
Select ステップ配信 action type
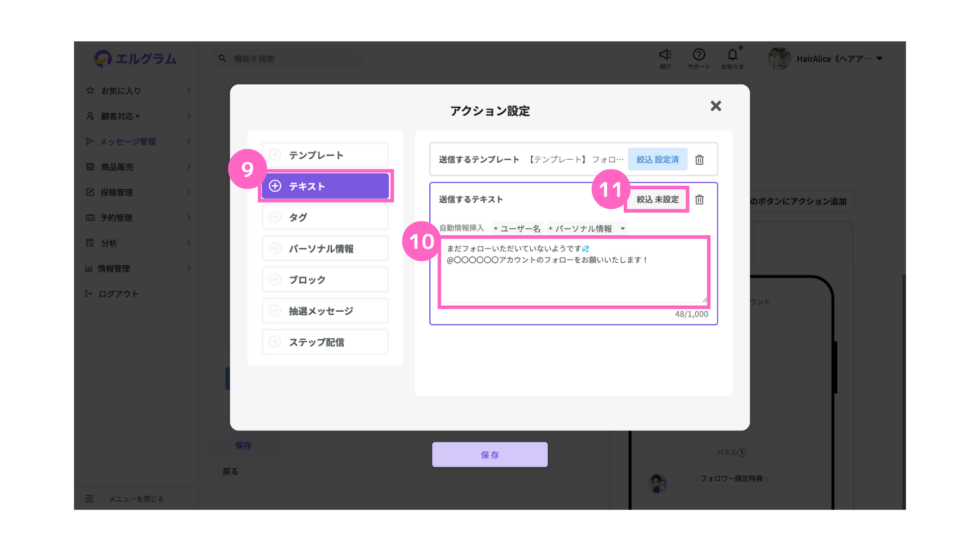click(x=325, y=341)
